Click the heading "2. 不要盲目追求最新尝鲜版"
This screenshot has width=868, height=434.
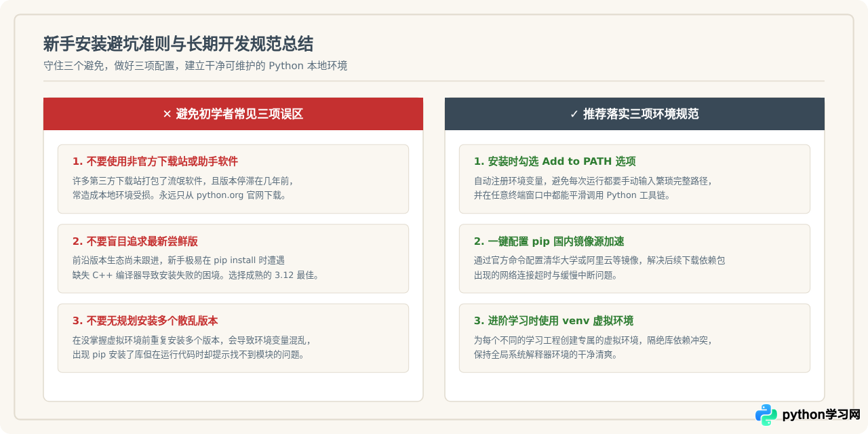click(135, 241)
